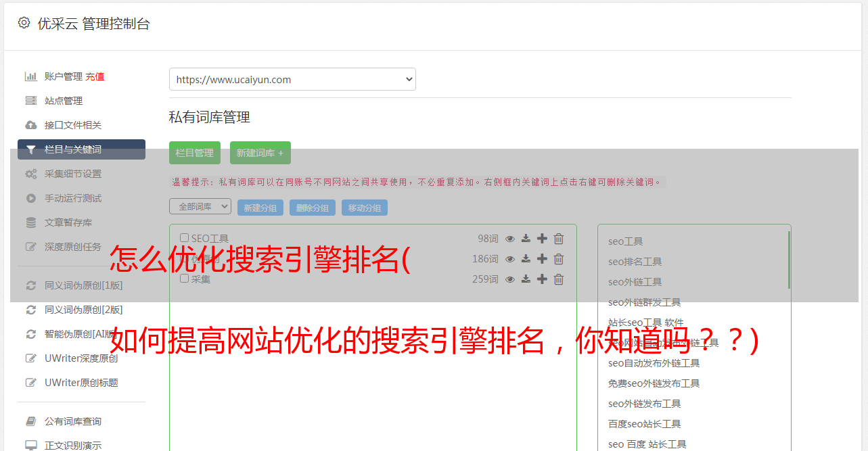Open the 全部词库 group dropdown
868x451 pixels.
click(200, 206)
